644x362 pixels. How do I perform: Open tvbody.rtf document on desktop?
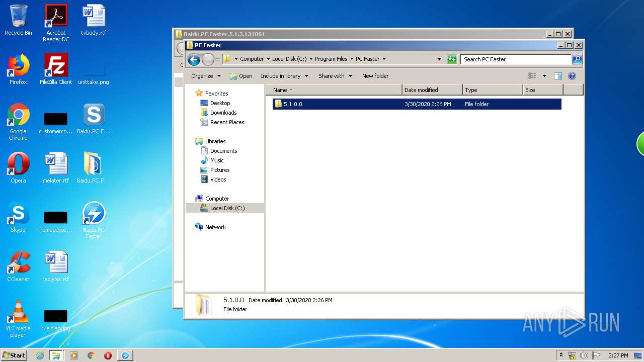tap(94, 20)
